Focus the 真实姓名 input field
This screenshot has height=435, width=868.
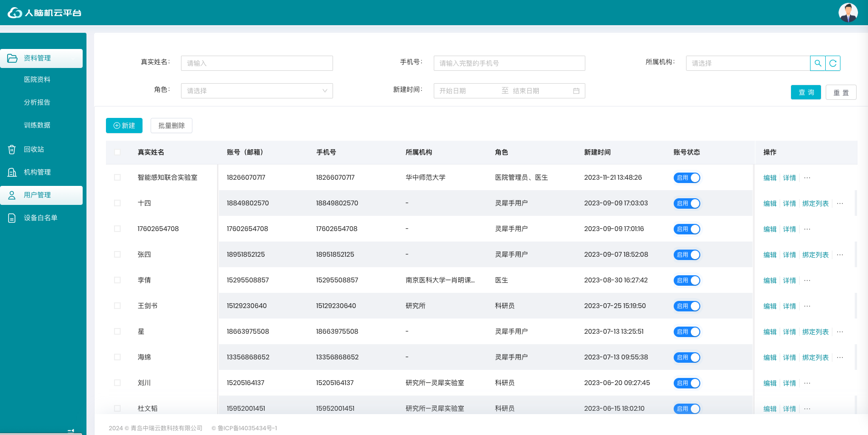[x=257, y=63]
